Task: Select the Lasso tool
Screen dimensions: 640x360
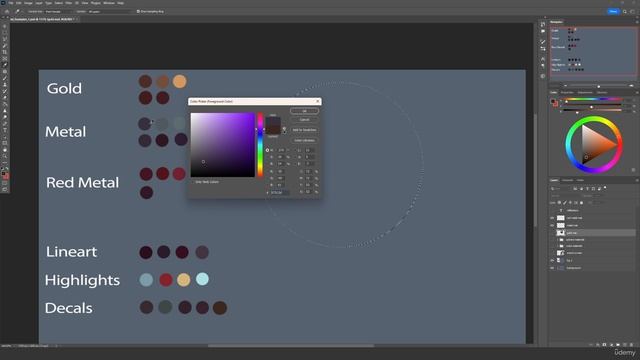Action: pos(5,40)
